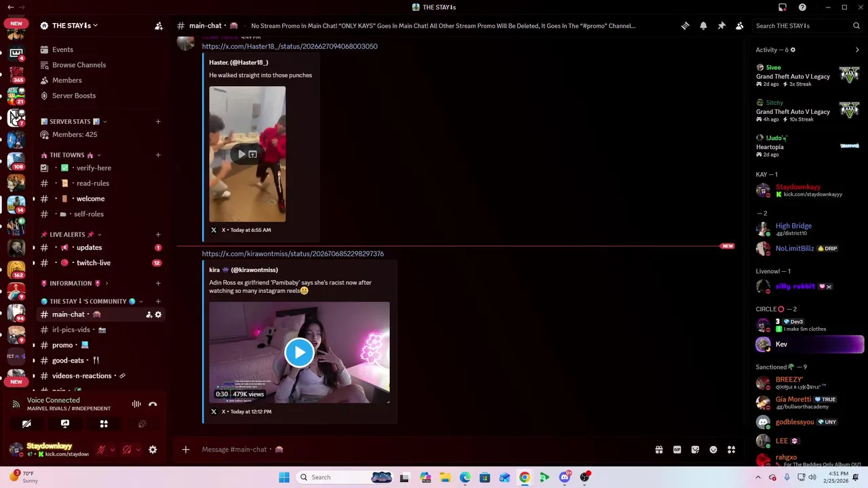The width and height of the screenshot is (868, 488).
Task: Undeafen the headphones
Action: 127,449
